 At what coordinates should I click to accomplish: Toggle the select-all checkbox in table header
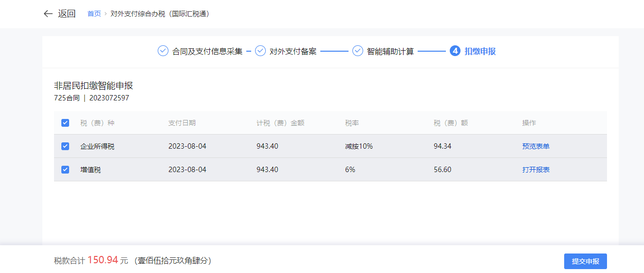65,123
